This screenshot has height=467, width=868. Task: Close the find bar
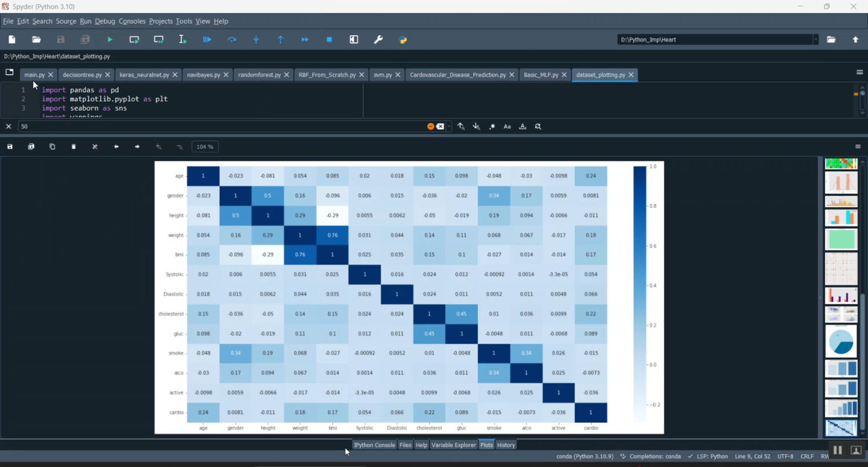9,126
